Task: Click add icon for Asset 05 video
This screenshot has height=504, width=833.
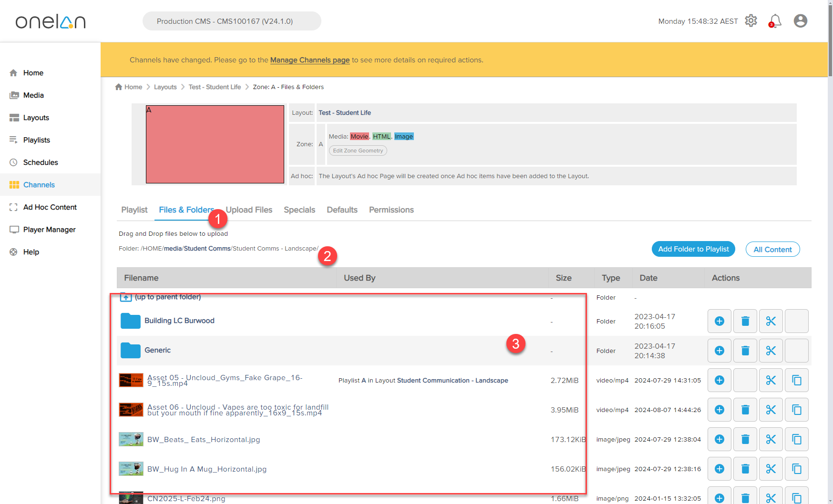Action: tap(719, 380)
